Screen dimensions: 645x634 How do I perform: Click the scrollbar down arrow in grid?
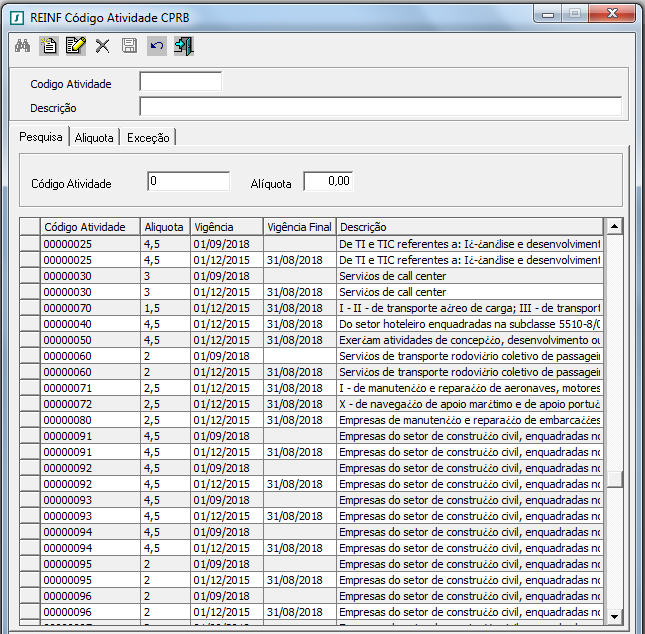click(615, 617)
